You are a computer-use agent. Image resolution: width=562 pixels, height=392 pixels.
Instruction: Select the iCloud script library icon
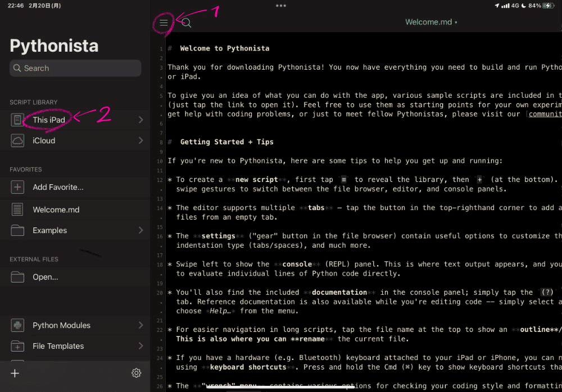(x=16, y=140)
